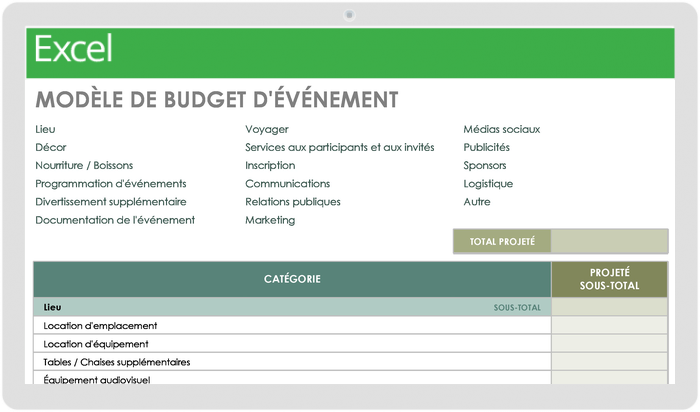Screen dimensions: 700x412
Task: Click the Inscription category link
Action: (270, 165)
